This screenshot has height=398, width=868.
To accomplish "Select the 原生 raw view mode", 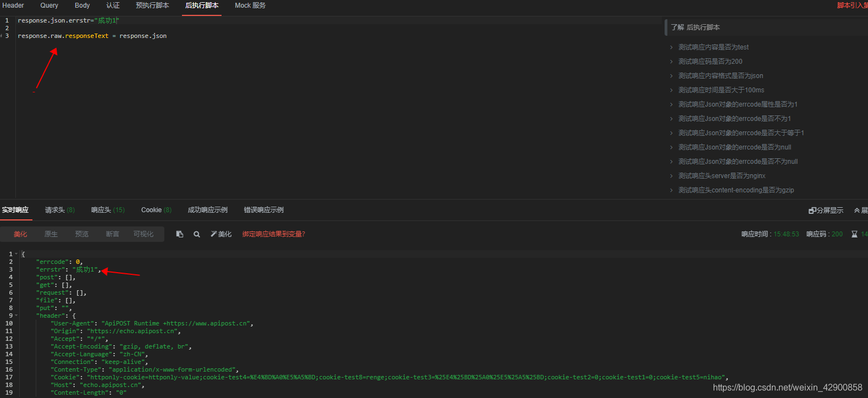I will pyautogui.click(x=51, y=234).
